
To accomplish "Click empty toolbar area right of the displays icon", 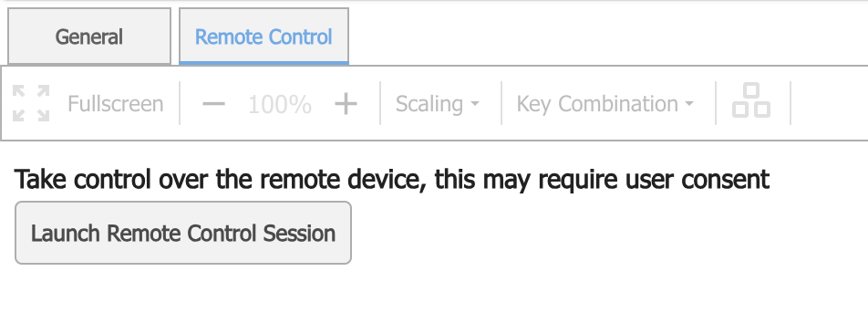I will pos(830,104).
